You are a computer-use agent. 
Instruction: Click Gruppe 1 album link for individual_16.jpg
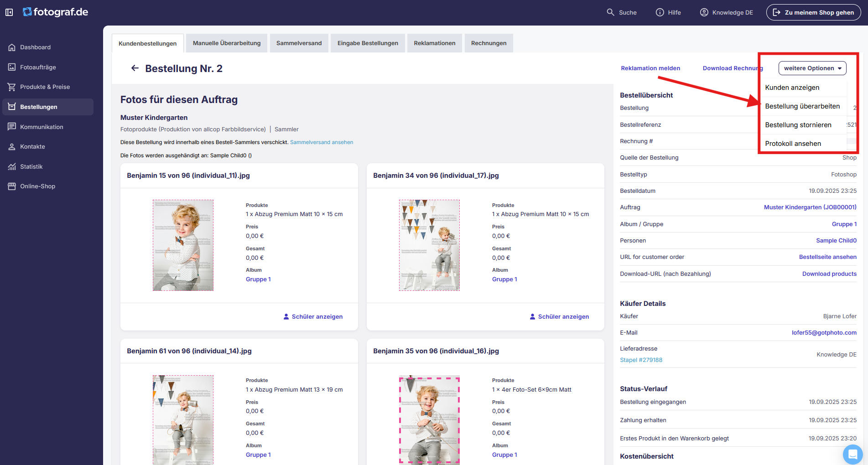pyautogui.click(x=504, y=455)
